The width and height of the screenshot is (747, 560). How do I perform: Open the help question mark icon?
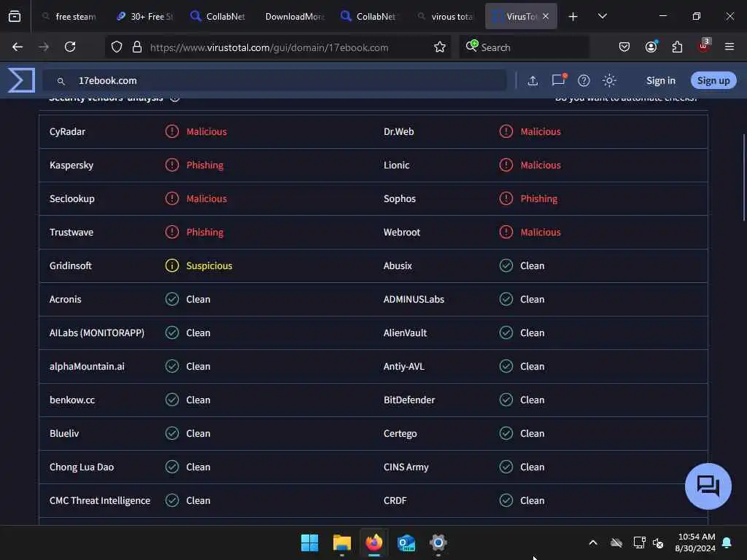pyautogui.click(x=584, y=80)
